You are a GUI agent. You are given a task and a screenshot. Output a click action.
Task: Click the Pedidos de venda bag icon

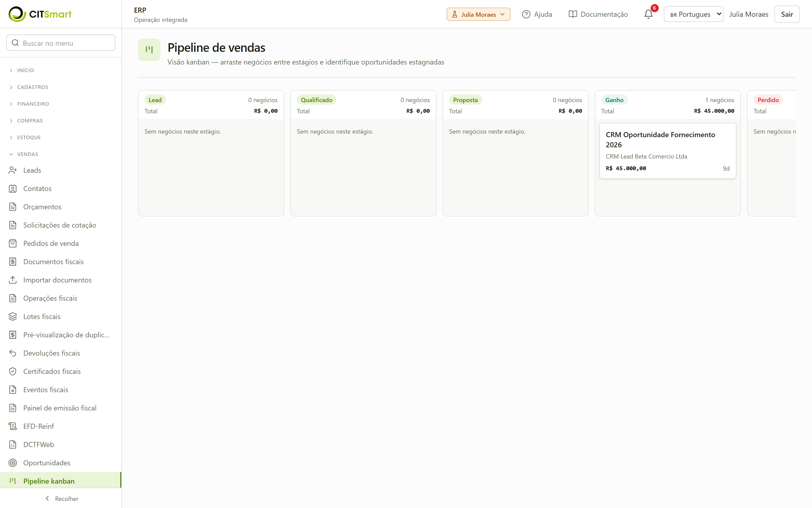[x=13, y=243]
